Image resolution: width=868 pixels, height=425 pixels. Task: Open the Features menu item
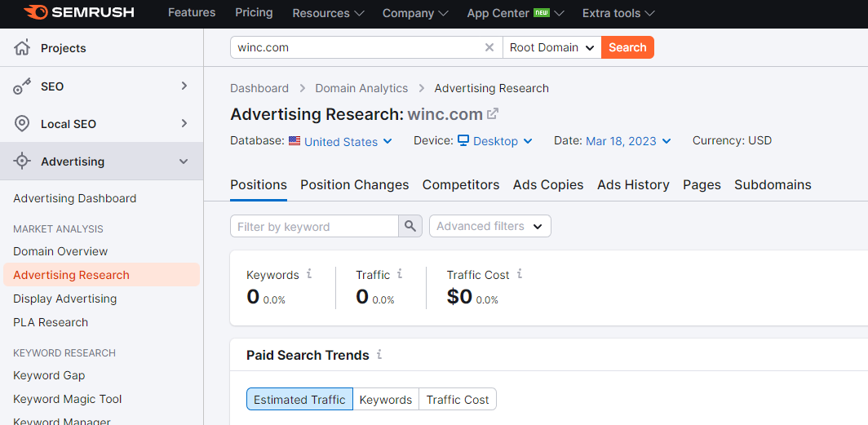(x=192, y=12)
